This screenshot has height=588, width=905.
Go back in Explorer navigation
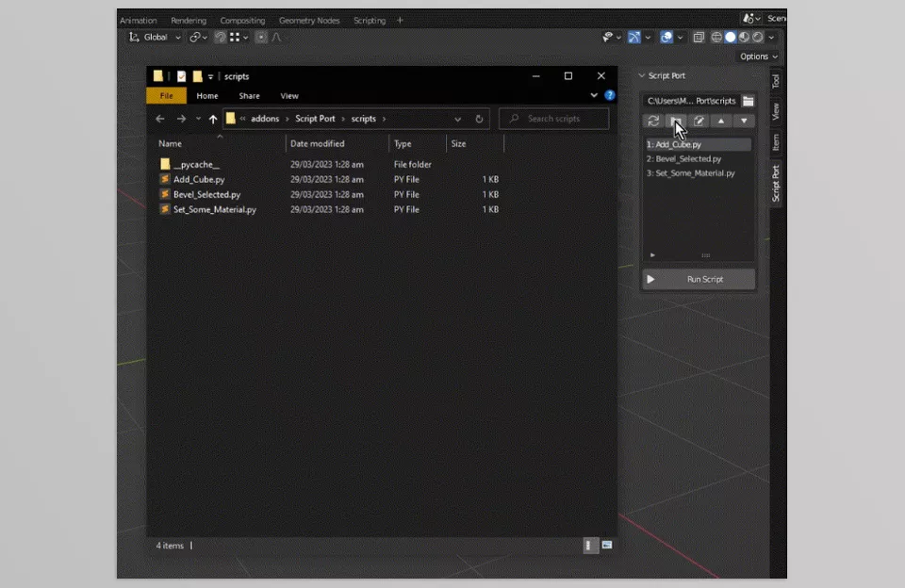coord(160,119)
